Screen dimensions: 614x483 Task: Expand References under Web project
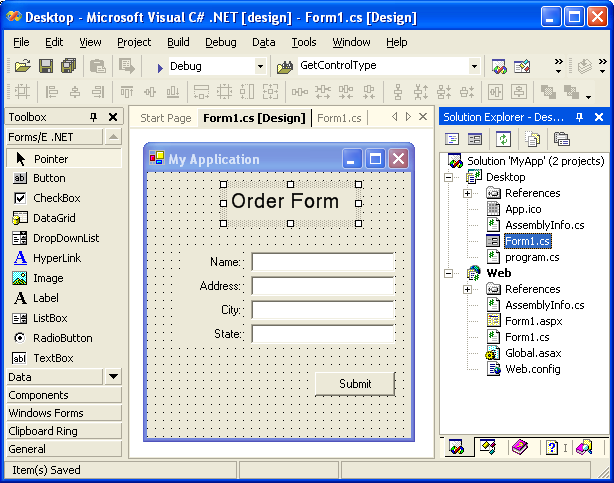[467, 289]
